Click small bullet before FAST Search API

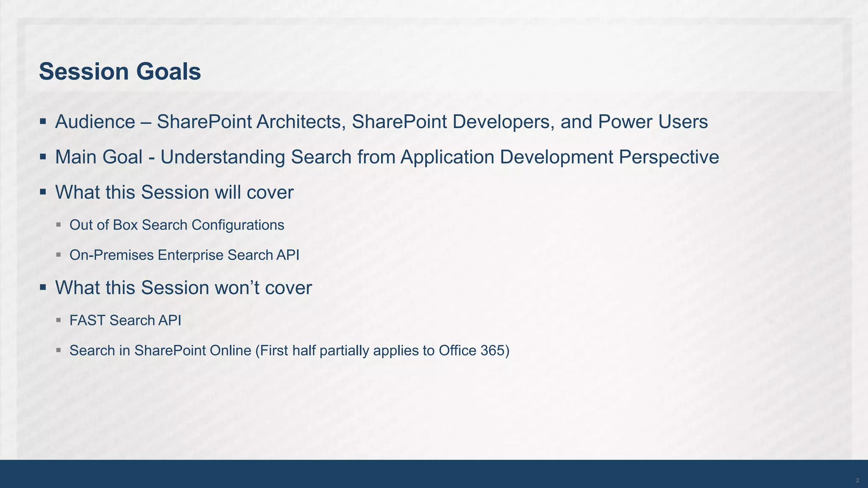[58, 320]
